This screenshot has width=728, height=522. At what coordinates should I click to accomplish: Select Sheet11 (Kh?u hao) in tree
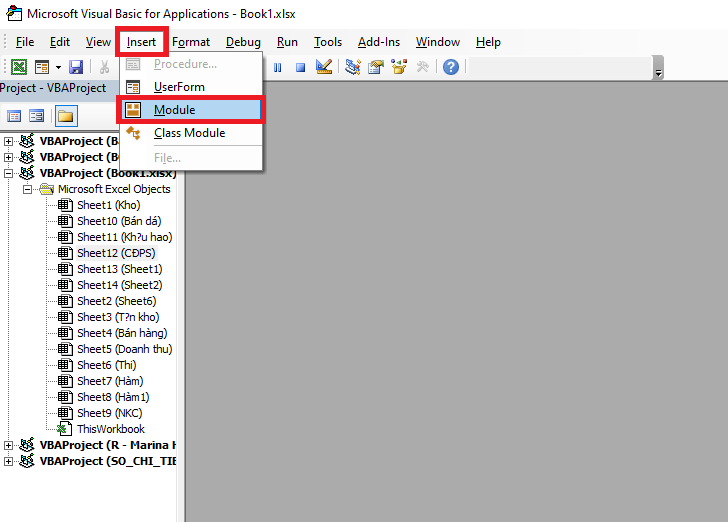coord(125,237)
